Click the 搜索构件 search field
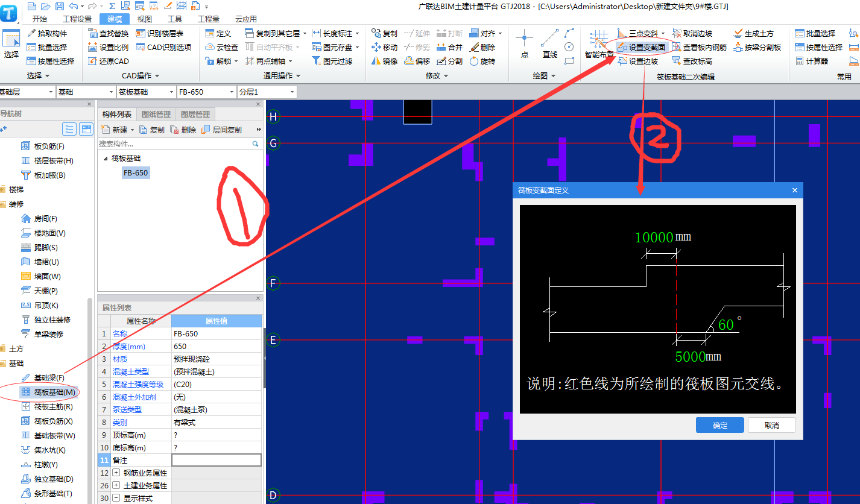 (x=175, y=144)
